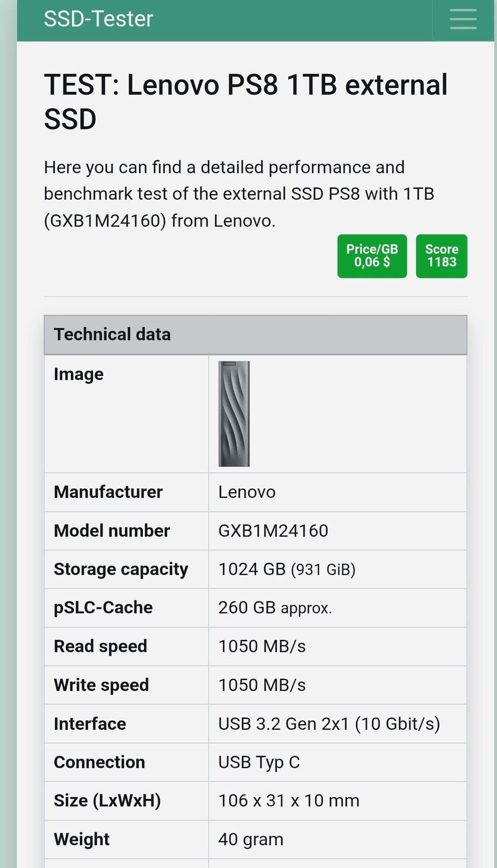Click the Write speed 1050 MB/s value

pyautogui.click(x=261, y=685)
